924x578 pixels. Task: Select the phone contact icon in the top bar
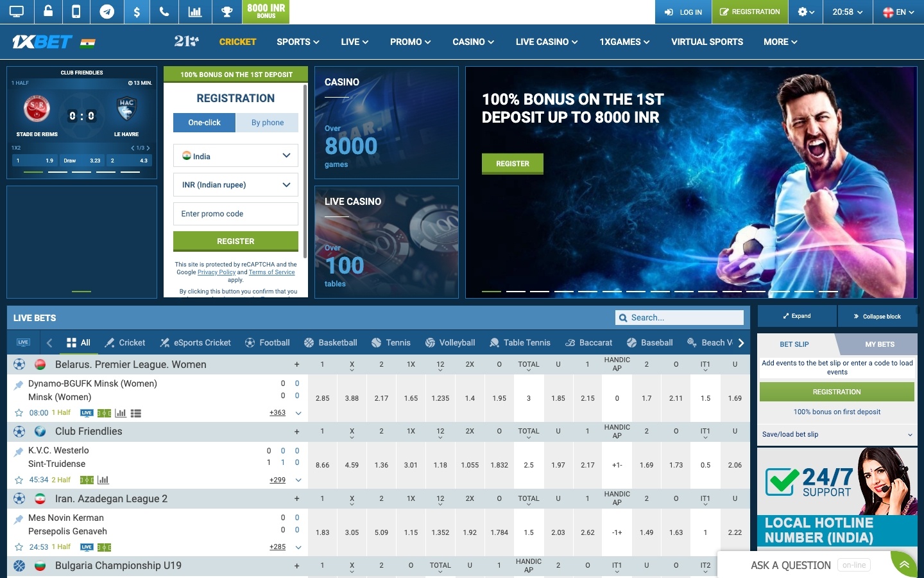tap(166, 12)
